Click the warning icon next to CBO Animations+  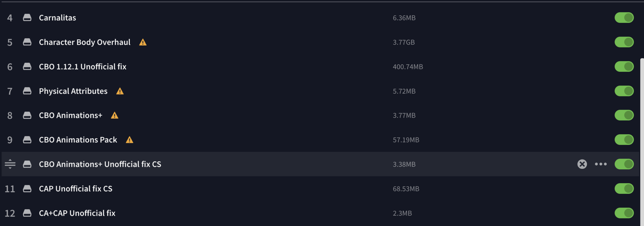pos(115,116)
